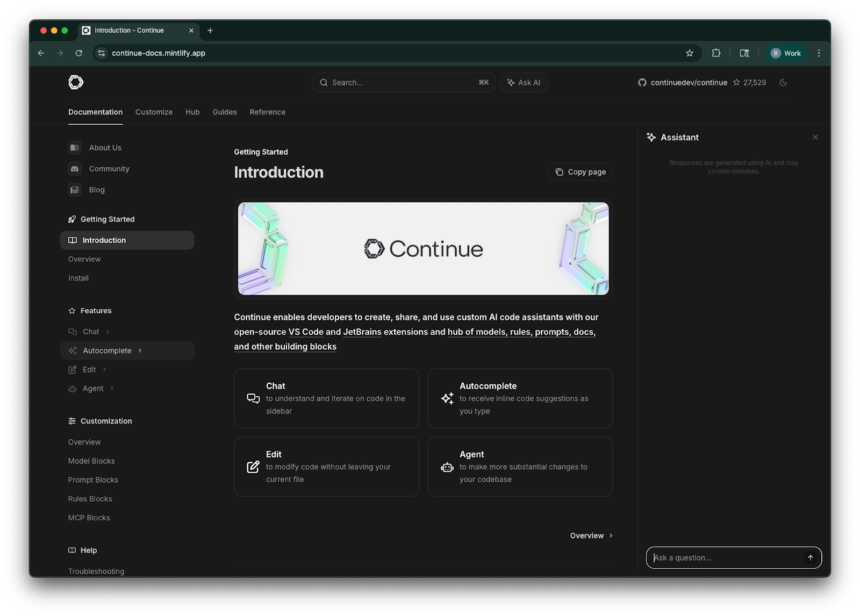Open Prompt Blocks page

tap(93, 479)
